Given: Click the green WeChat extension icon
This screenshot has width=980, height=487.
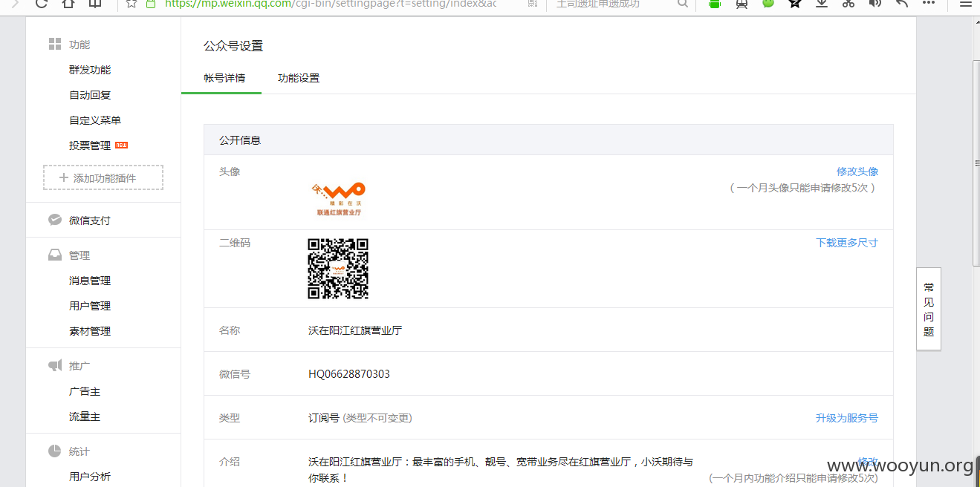Looking at the screenshot, I should 768,4.
